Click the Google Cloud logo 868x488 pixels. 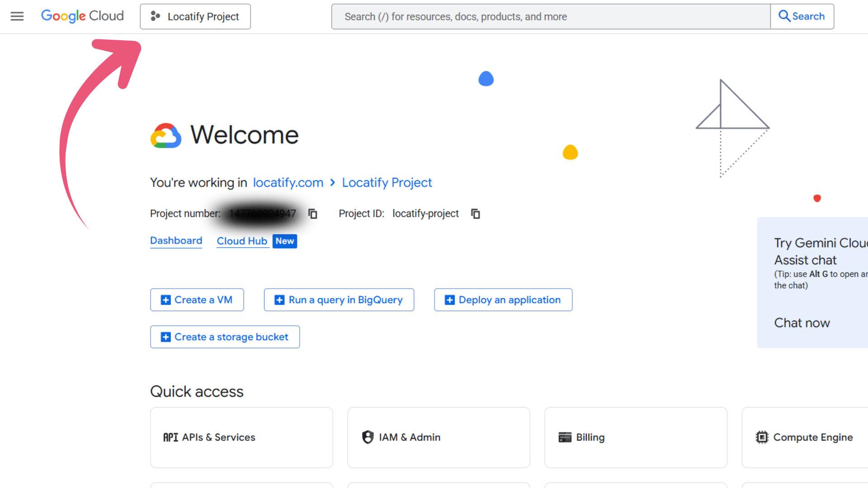click(82, 16)
